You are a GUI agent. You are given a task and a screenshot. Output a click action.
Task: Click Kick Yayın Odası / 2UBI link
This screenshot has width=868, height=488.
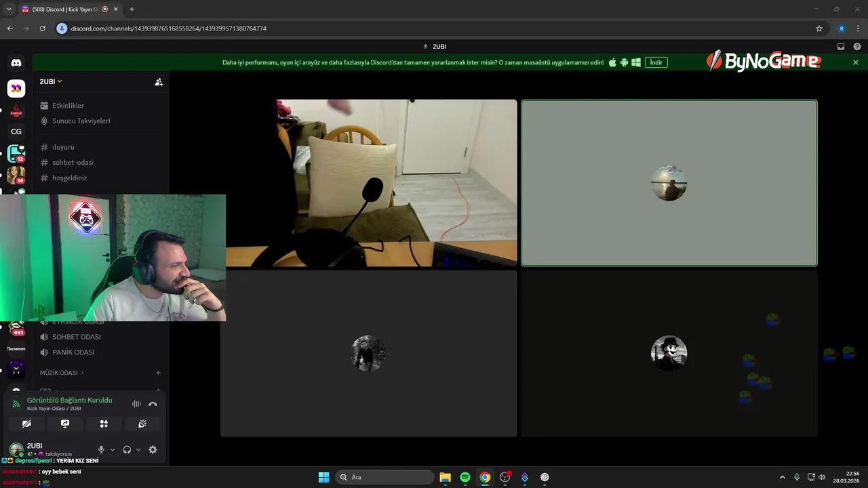(x=54, y=409)
